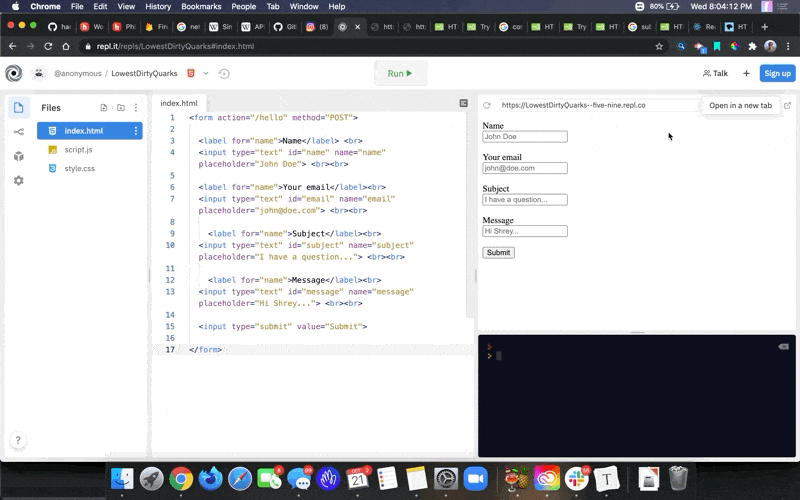Open the Bookmarks menu
The width and height of the screenshot is (800, 500).
(201, 7)
